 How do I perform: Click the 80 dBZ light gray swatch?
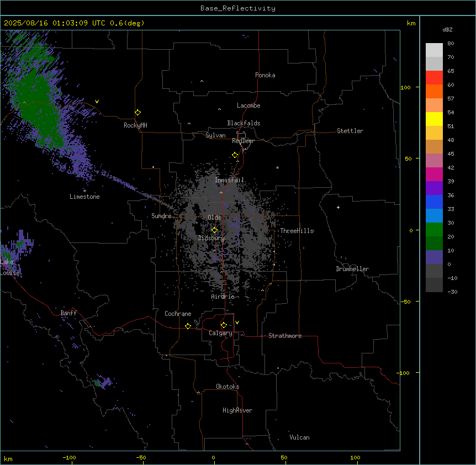pos(434,50)
